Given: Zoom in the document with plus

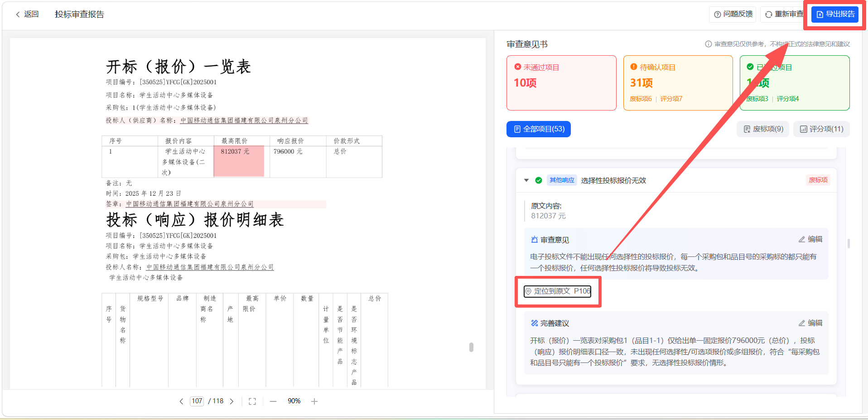Looking at the screenshot, I should point(314,401).
